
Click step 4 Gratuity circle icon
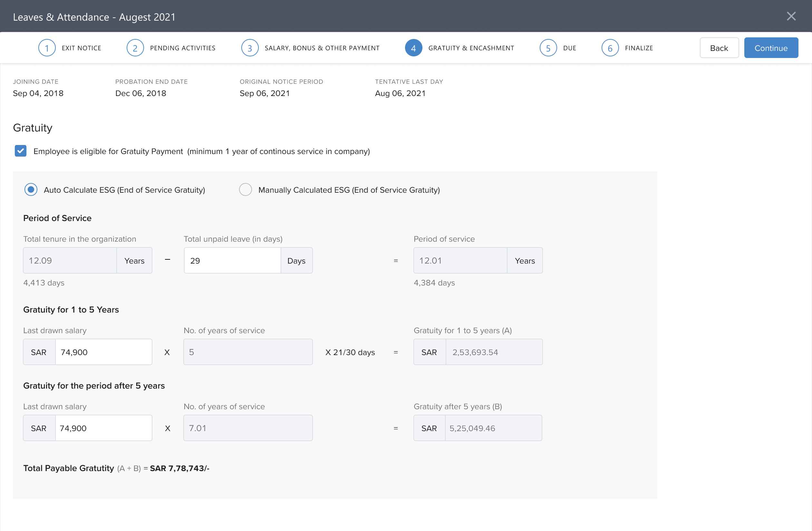413,48
